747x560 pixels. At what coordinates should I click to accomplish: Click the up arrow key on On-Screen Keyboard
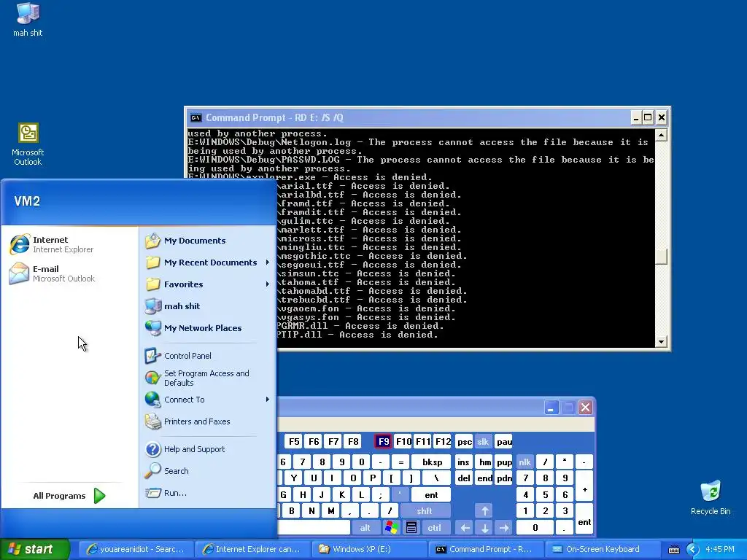point(484,511)
